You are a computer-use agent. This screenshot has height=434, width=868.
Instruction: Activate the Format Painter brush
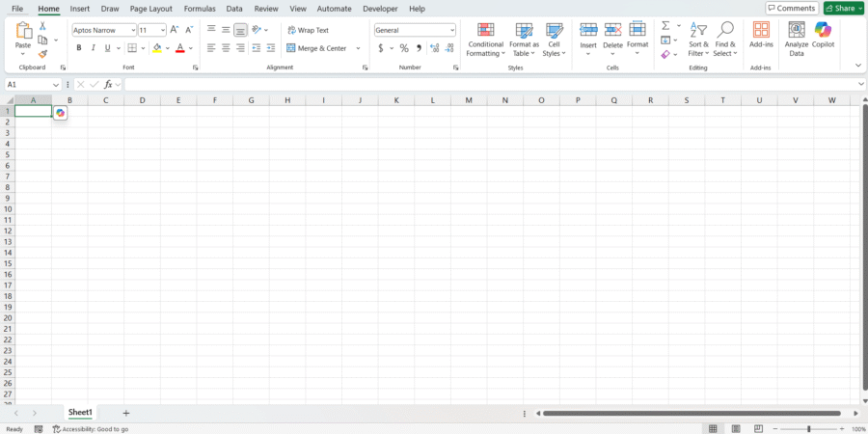pyautogui.click(x=42, y=54)
